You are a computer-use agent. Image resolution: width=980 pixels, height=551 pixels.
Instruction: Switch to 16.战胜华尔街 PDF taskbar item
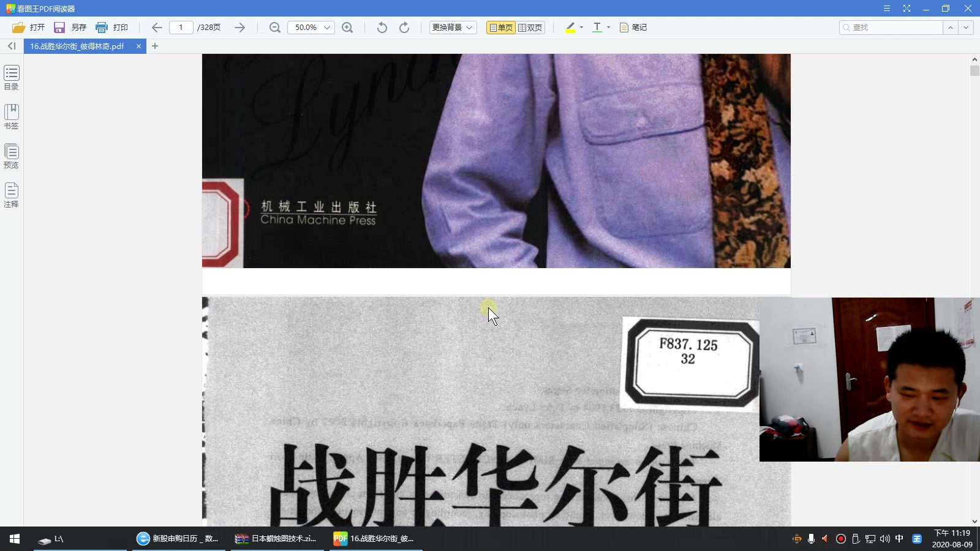click(x=375, y=539)
